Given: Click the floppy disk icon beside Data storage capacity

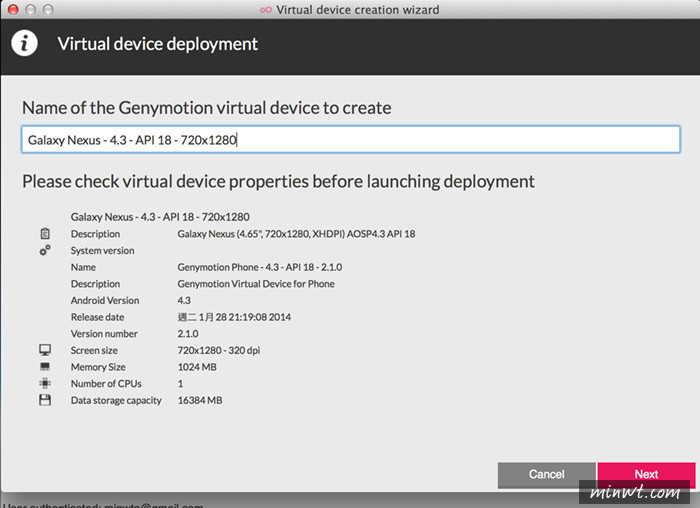Looking at the screenshot, I should click(45, 400).
